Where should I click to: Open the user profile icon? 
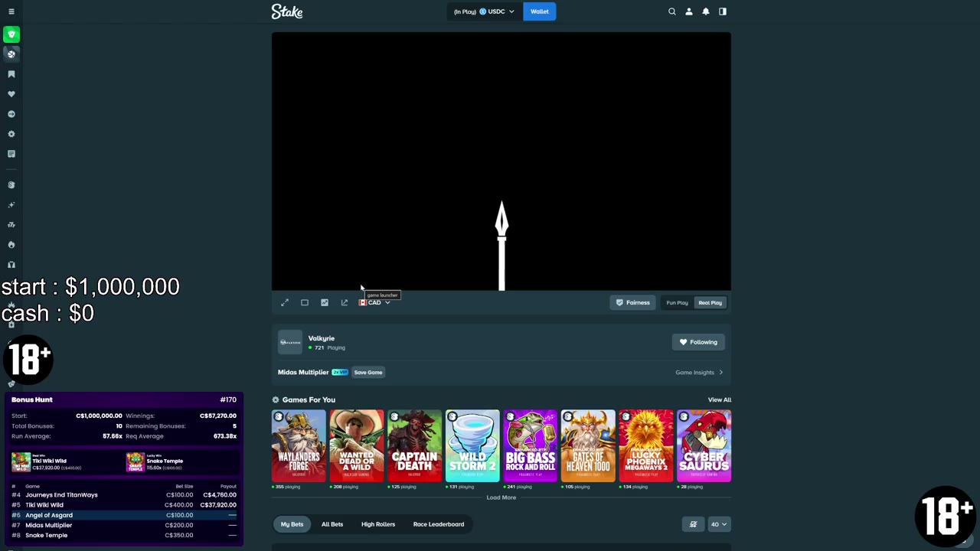[x=689, y=11]
